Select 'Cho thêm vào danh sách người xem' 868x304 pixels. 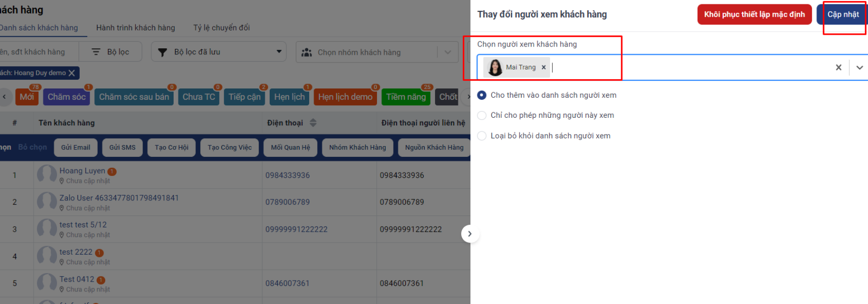[482, 95]
